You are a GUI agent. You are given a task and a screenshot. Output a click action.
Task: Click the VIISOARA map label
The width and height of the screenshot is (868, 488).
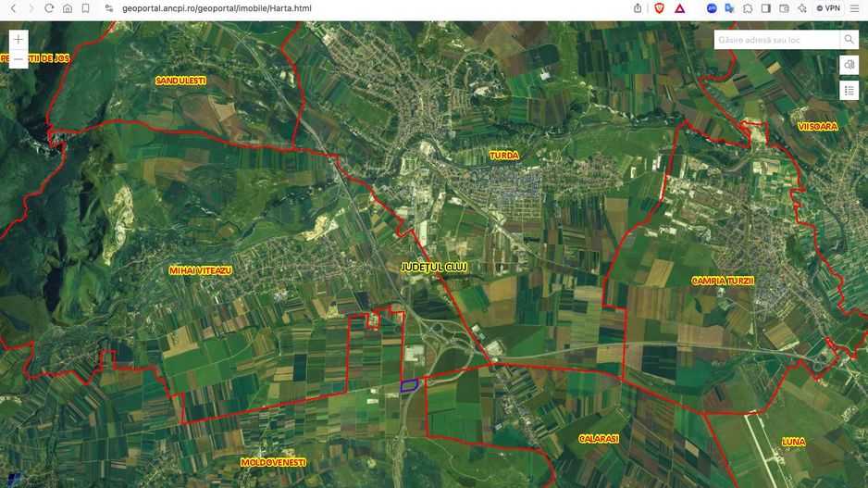[x=818, y=126]
